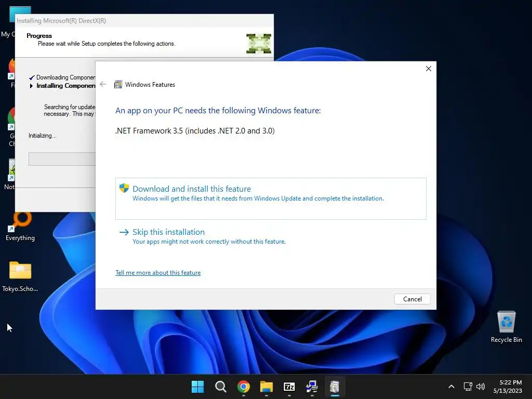Open the clock showing 5:22 PM
The image size is (532, 399).
508,387
